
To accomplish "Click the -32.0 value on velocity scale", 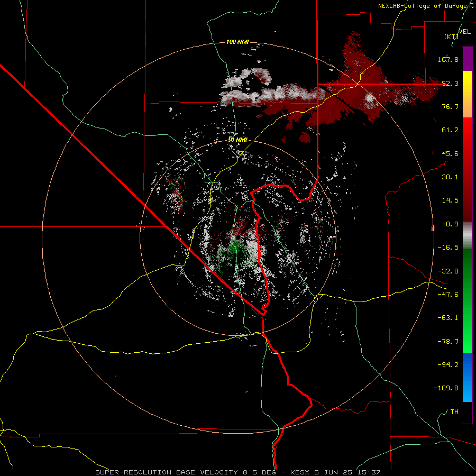I will [448, 271].
